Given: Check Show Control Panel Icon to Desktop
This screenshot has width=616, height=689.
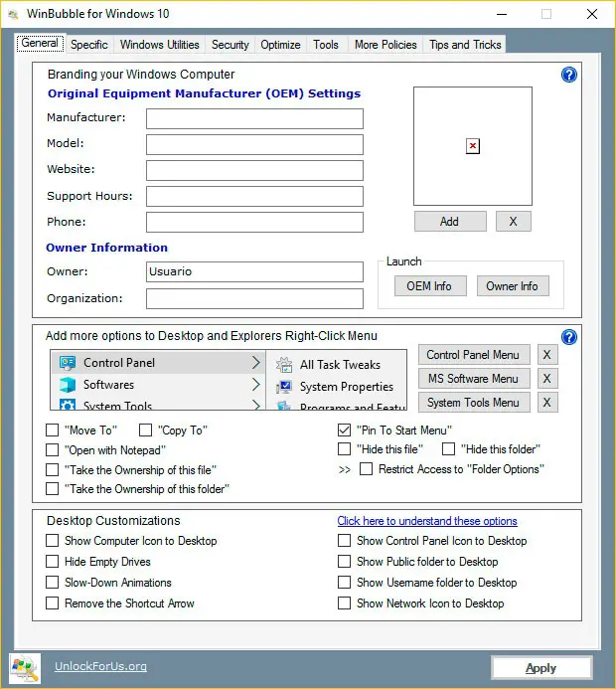Looking at the screenshot, I should pyautogui.click(x=344, y=541).
